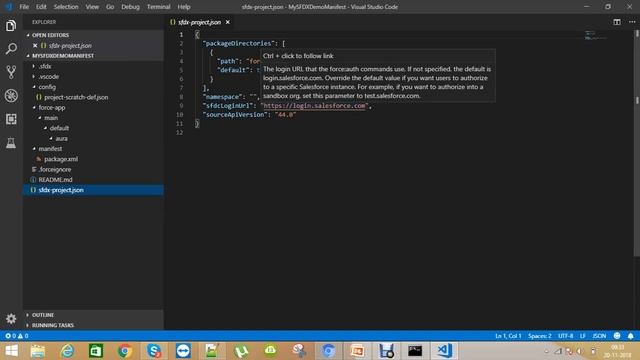Image resolution: width=640 pixels, height=360 pixels.
Task: Expand the aura folder
Action: [x=61, y=139]
